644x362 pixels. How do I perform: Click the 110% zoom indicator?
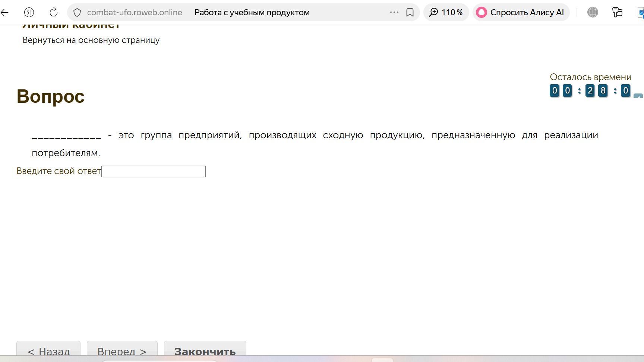(446, 12)
